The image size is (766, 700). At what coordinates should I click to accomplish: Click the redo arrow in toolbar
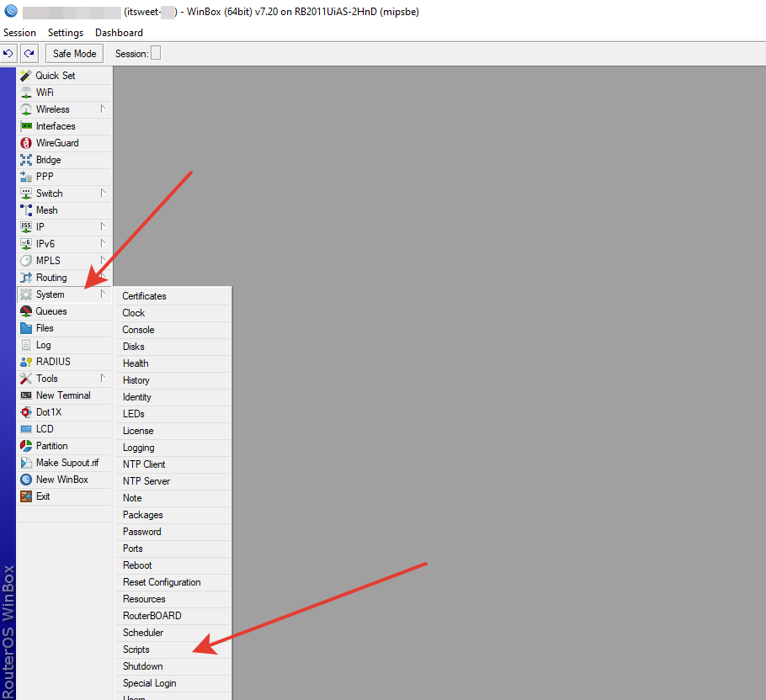coord(29,54)
